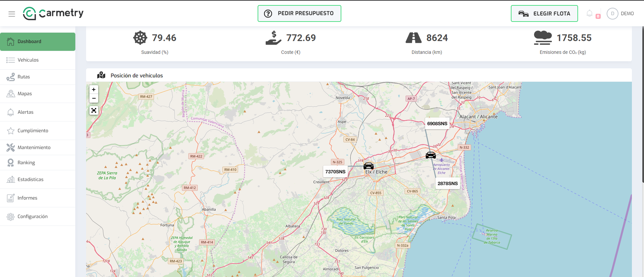Open the Ranking label
Viewport: 644px width, 277px height.
point(26,163)
